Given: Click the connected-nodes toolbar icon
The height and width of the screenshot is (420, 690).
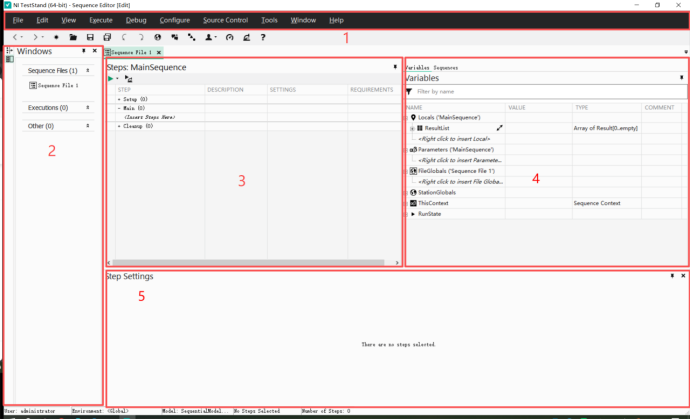Looking at the screenshot, I should pyautogui.click(x=191, y=37).
